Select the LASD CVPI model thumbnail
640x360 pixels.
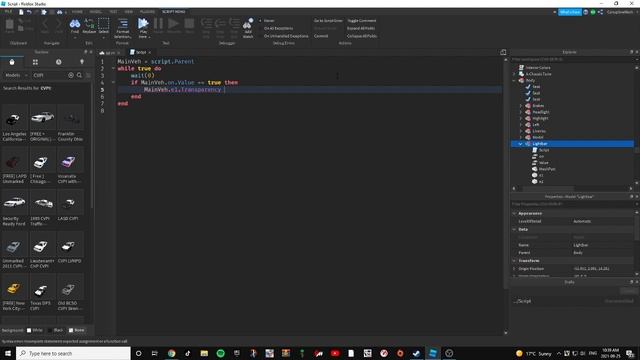pos(70,202)
